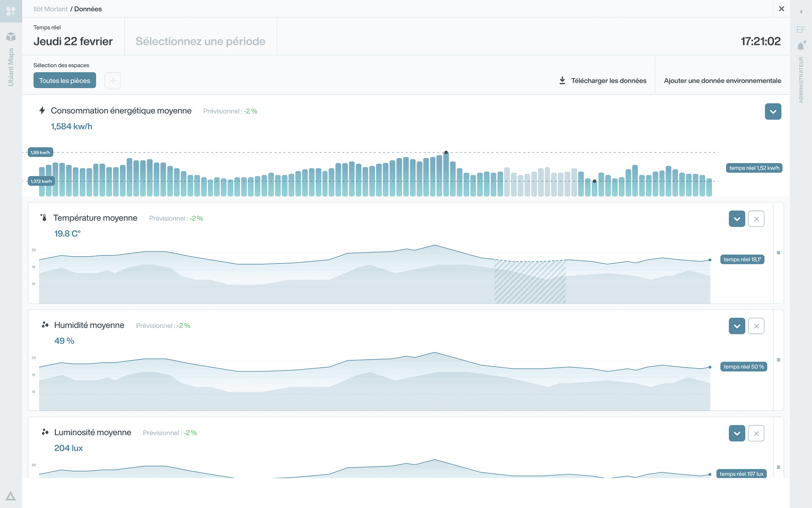Click Ajouter une donnée environnementale
Image resolution: width=812 pixels, height=508 pixels.
coord(722,81)
